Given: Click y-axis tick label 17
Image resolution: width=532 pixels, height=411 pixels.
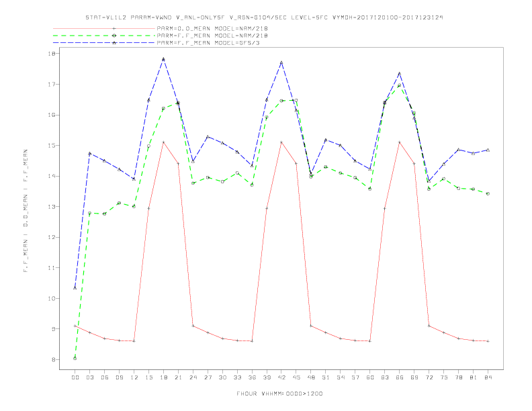Looking at the screenshot, I should click(52, 84).
